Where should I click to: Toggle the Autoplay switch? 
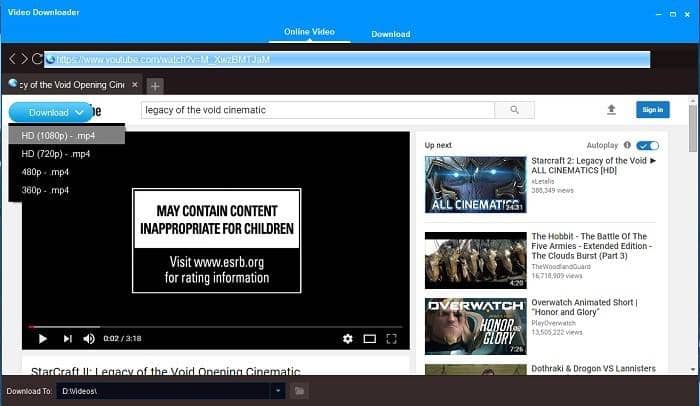pyautogui.click(x=647, y=146)
